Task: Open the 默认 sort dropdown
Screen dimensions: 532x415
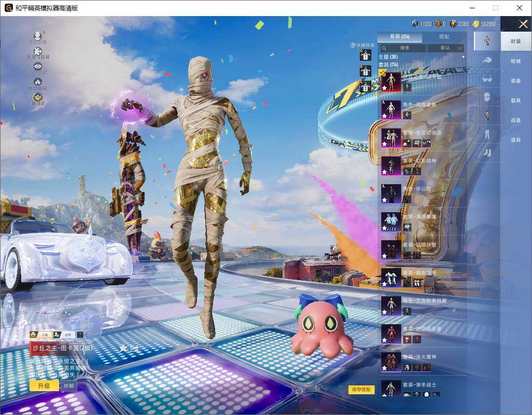Action: 445,48
